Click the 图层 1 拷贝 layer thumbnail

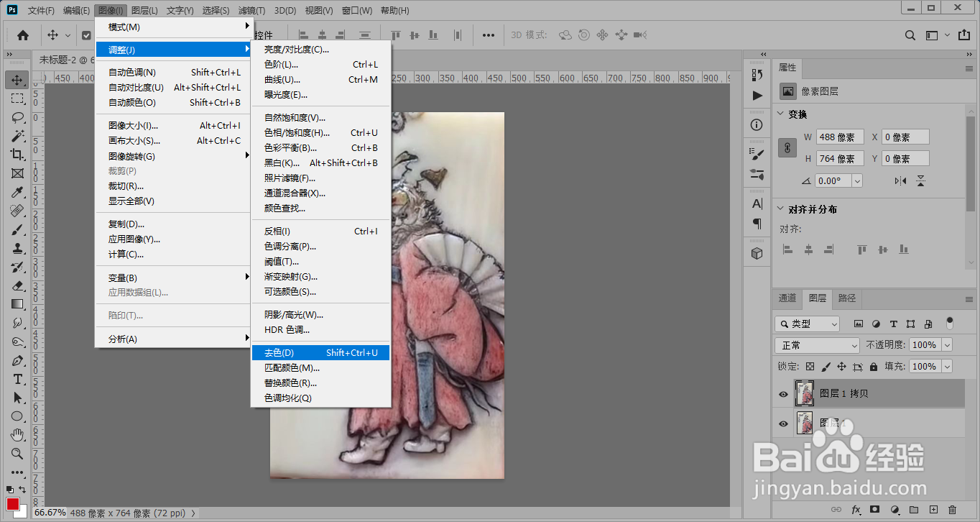pyautogui.click(x=805, y=393)
